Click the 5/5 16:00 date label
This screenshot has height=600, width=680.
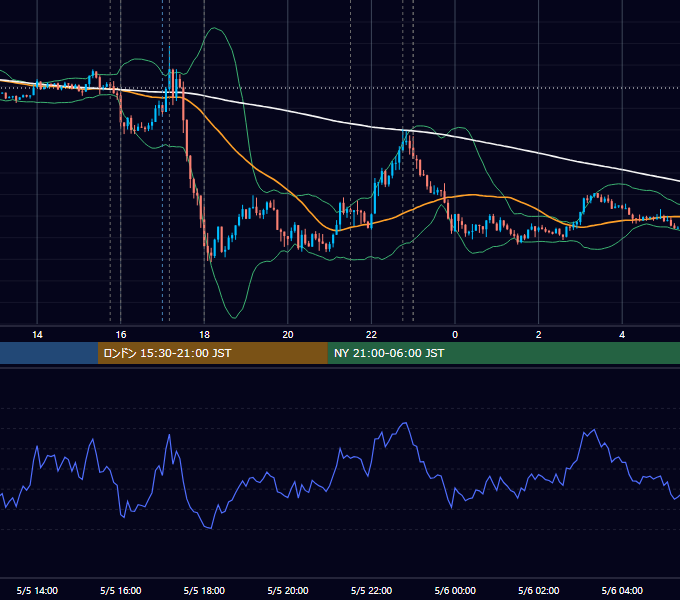click(121, 590)
